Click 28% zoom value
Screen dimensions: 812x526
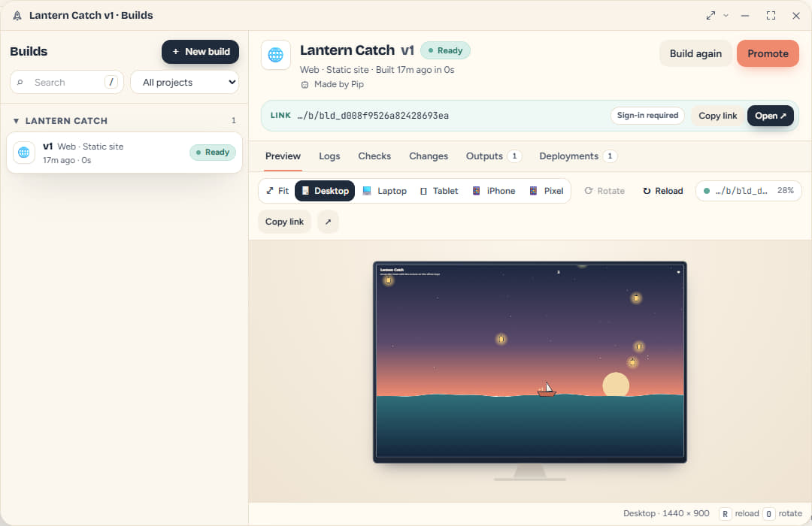pos(785,191)
